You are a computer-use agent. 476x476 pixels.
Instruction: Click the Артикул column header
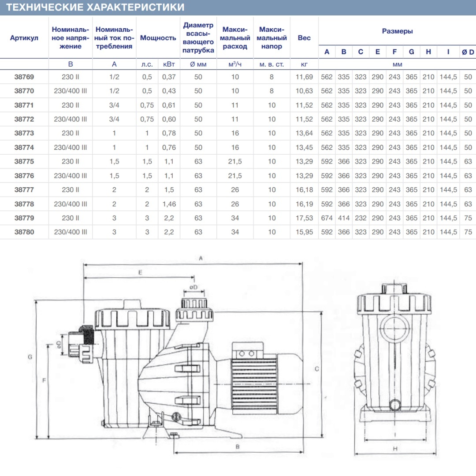[x=24, y=38]
